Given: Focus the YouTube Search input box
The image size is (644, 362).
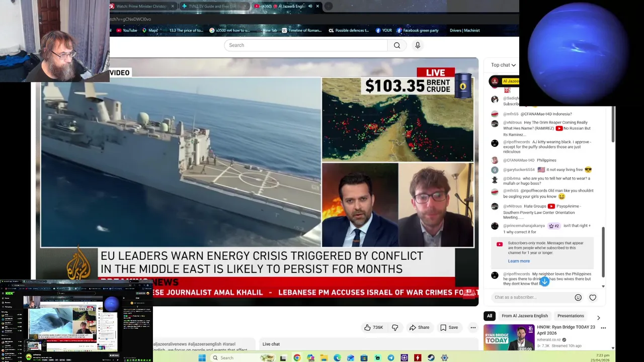Looking at the screenshot, I should pyautogui.click(x=305, y=45).
